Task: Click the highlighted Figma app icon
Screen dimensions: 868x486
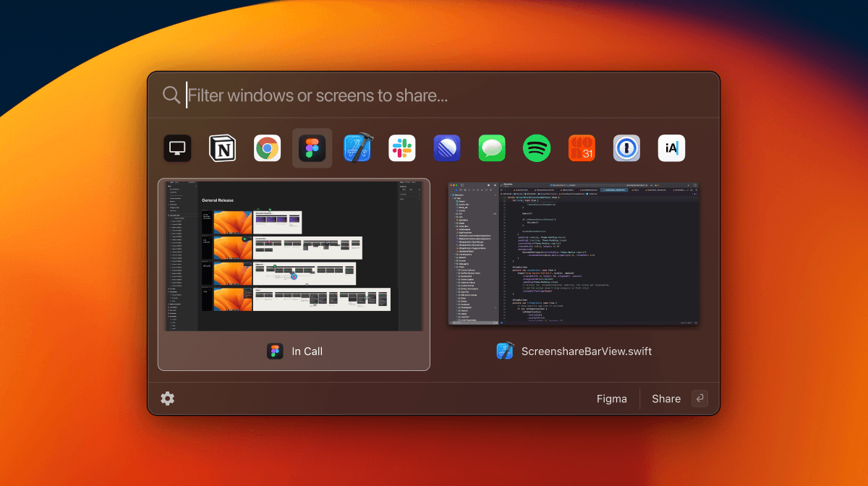Action: (x=312, y=148)
